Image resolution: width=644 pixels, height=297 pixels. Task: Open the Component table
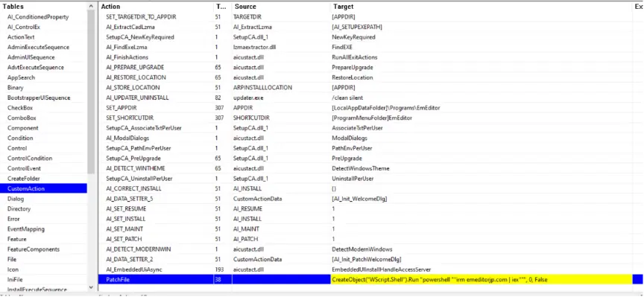click(x=22, y=128)
